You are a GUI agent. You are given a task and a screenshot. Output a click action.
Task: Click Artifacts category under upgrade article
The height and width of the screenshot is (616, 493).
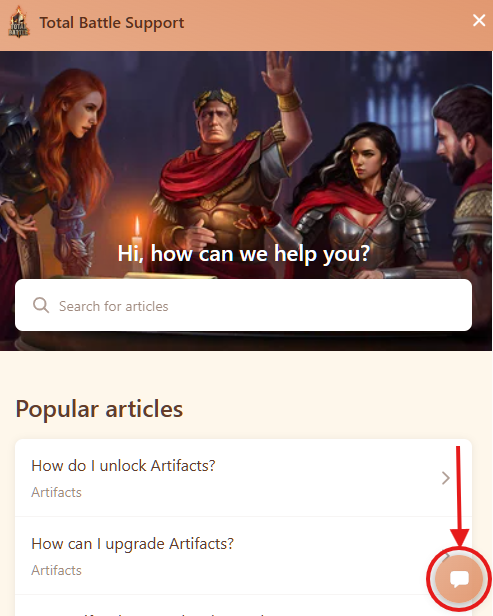point(56,570)
